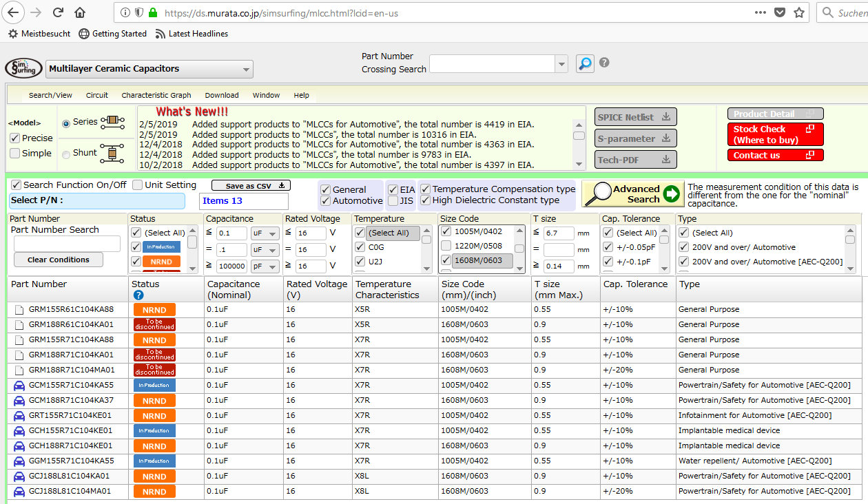Click the document icon for GRM188R71C104MA01
The image size is (868, 504).
(x=19, y=370)
